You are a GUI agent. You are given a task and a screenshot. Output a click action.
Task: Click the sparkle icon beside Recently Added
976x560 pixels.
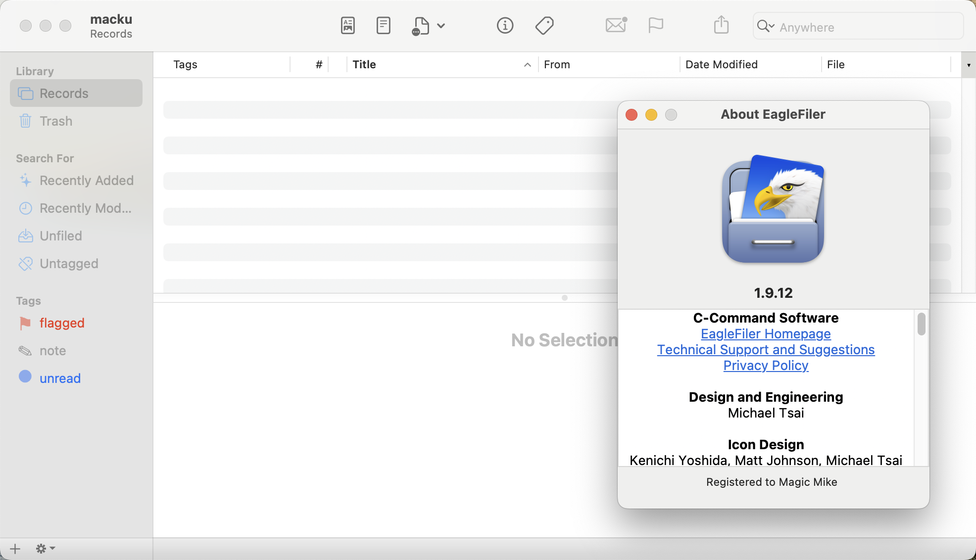click(x=25, y=180)
